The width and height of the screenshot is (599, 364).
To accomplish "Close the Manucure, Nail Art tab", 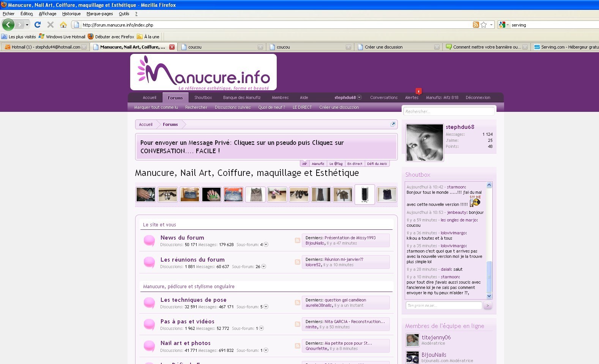I will coord(172,47).
